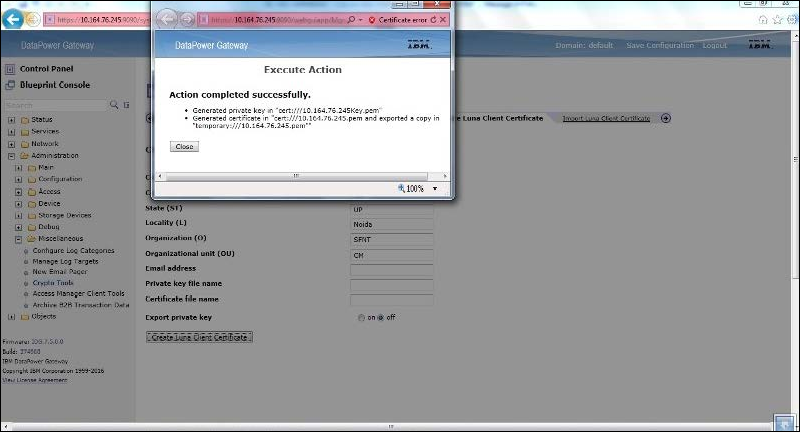Click the Status folder icon
This screenshot has height=432, width=800.
24,120
